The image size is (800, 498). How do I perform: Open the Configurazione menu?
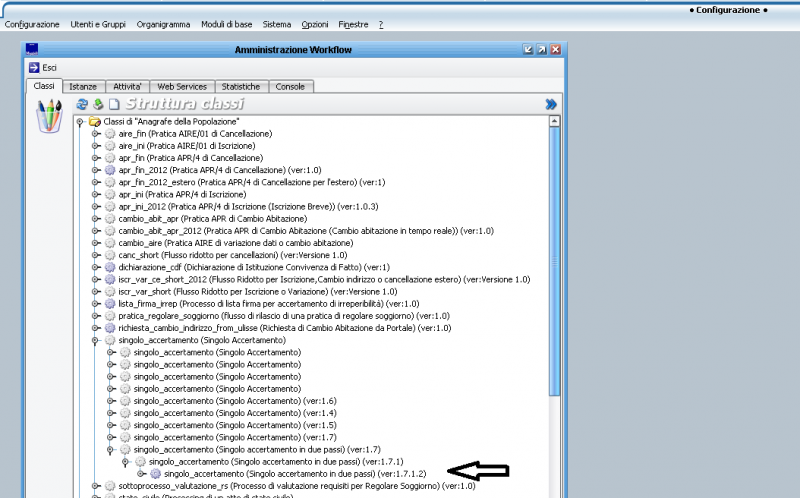[32, 24]
